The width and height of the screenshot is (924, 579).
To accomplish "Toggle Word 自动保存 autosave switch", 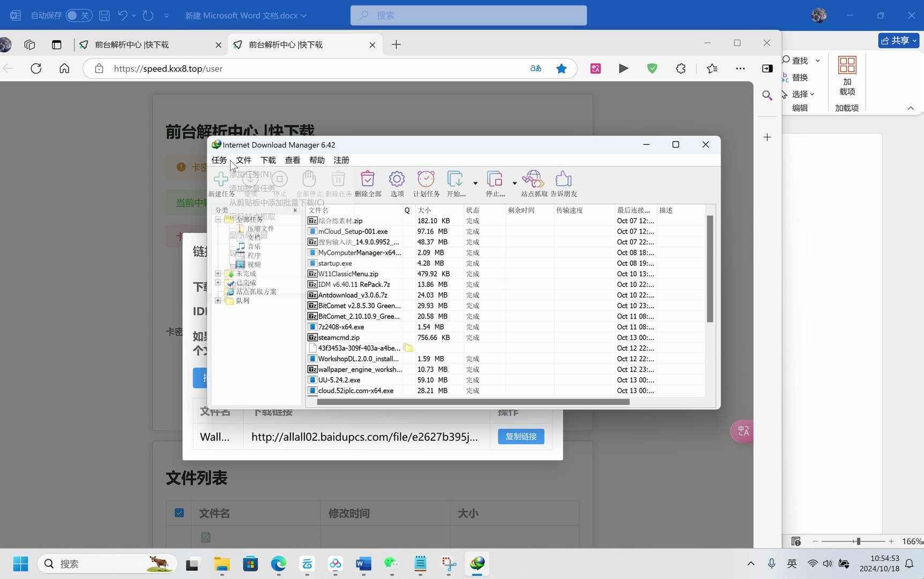I will pos(79,16).
